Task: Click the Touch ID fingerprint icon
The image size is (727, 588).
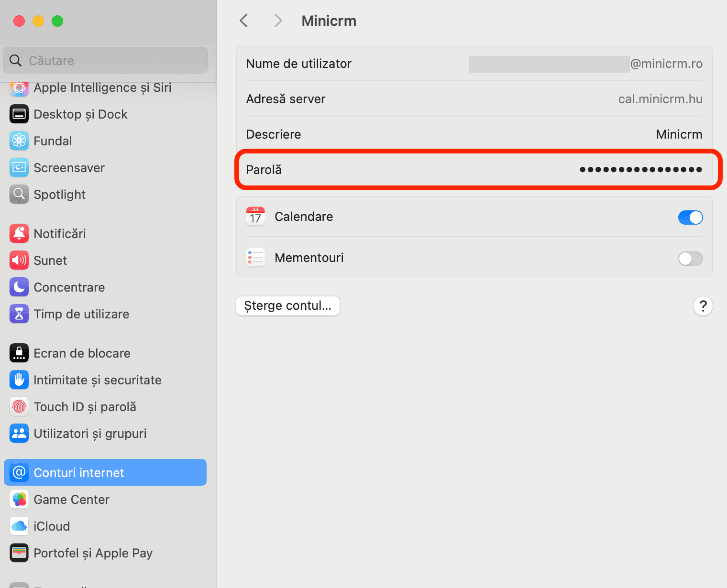Action: 19,407
